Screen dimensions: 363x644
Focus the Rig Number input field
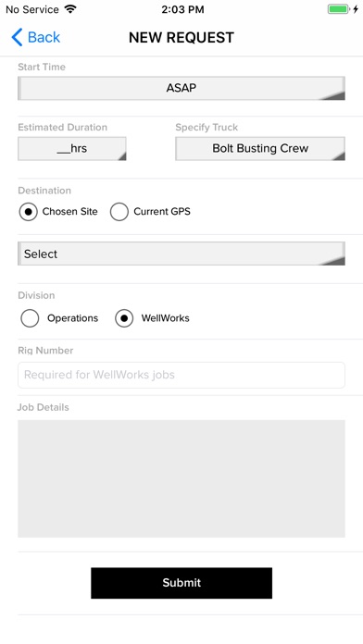(181, 375)
